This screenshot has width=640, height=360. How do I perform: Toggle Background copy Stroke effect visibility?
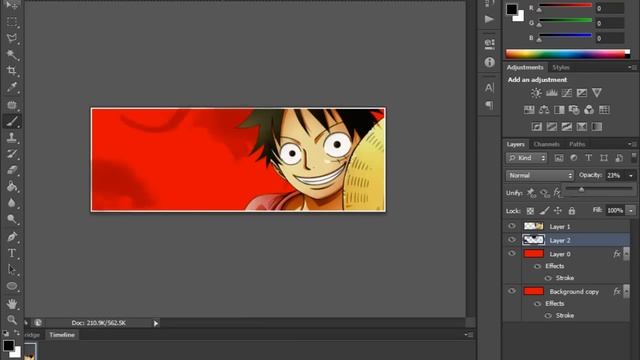[x=548, y=316]
